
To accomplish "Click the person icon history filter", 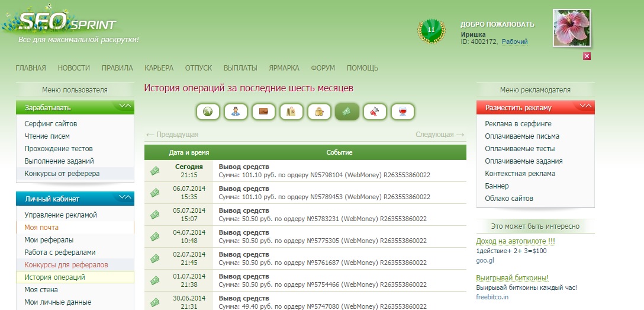I will tap(236, 111).
